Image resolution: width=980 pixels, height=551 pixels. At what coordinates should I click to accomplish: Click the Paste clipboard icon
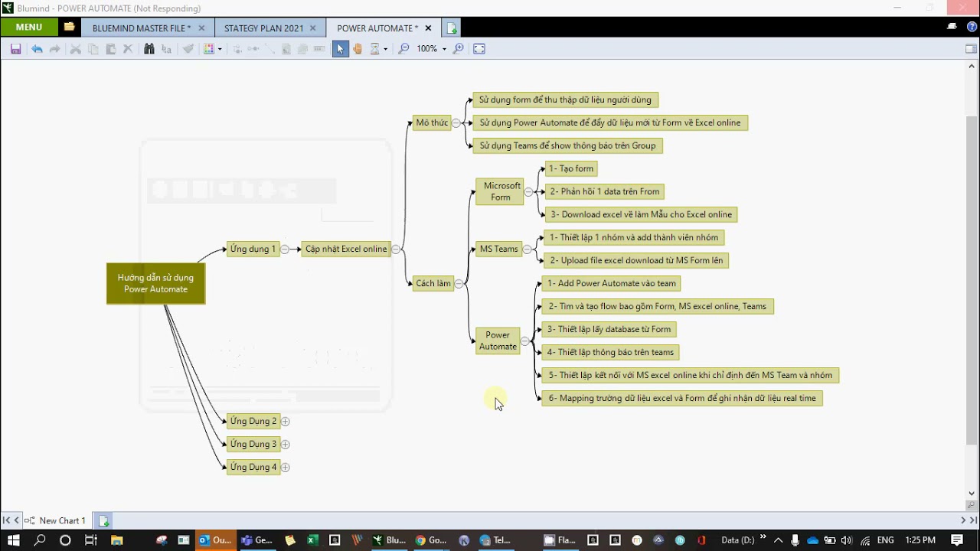tap(111, 49)
